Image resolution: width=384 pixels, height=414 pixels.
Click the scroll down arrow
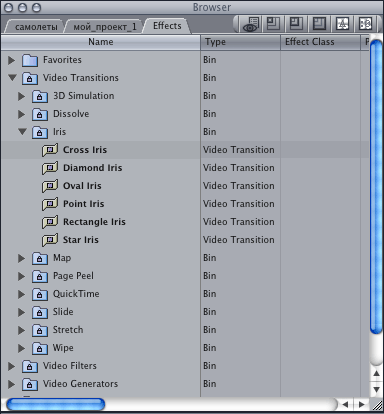click(376, 389)
